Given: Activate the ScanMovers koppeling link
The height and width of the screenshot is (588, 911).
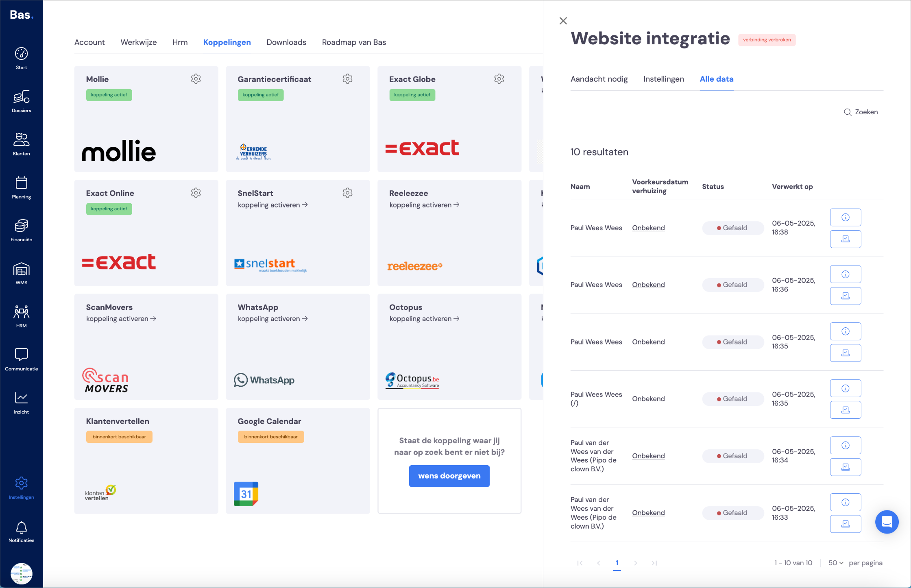Looking at the screenshot, I should click(121, 319).
